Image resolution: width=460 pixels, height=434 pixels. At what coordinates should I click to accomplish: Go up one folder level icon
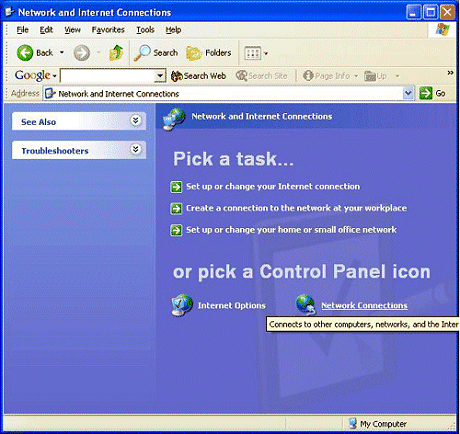(116, 53)
